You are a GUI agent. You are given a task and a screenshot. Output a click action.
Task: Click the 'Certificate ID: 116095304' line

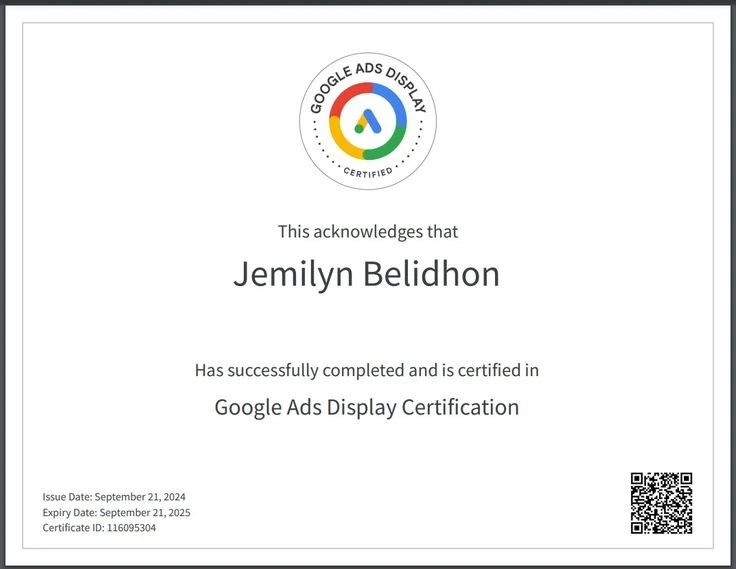99,528
